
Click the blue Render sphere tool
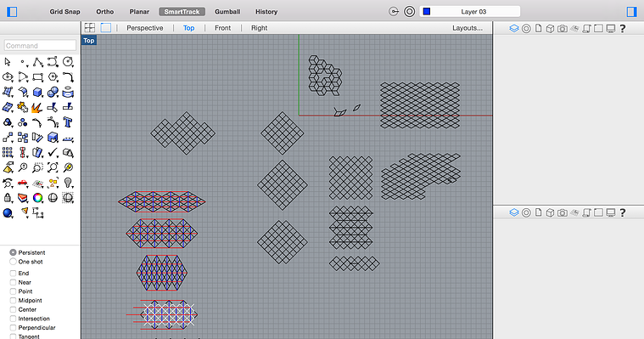click(x=8, y=212)
